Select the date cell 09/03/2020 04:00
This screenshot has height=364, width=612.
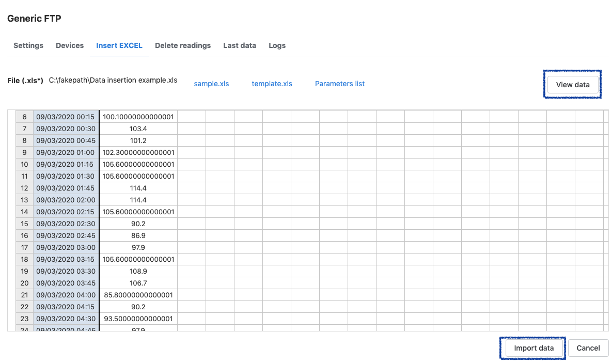click(66, 295)
